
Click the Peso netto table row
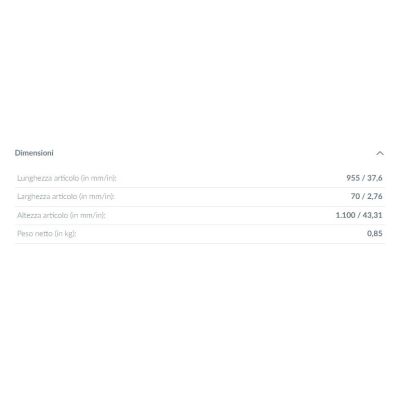[200, 234]
